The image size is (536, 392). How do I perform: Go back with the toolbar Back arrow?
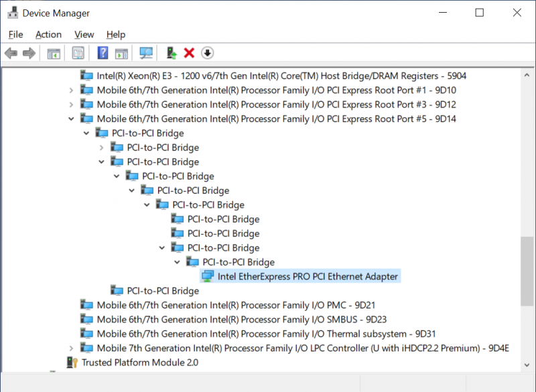(x=11, y=53)
